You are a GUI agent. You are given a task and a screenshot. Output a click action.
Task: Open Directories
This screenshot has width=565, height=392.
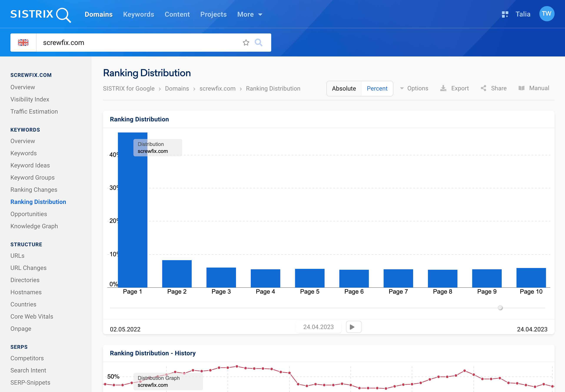[x=25, y=280]
